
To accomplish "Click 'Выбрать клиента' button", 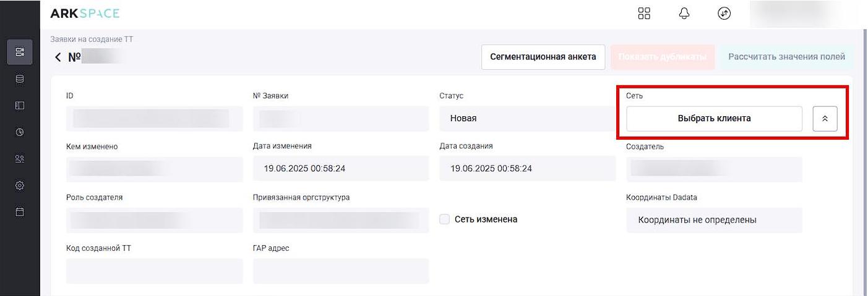I will pyautogui.click(x=714, y=119).
